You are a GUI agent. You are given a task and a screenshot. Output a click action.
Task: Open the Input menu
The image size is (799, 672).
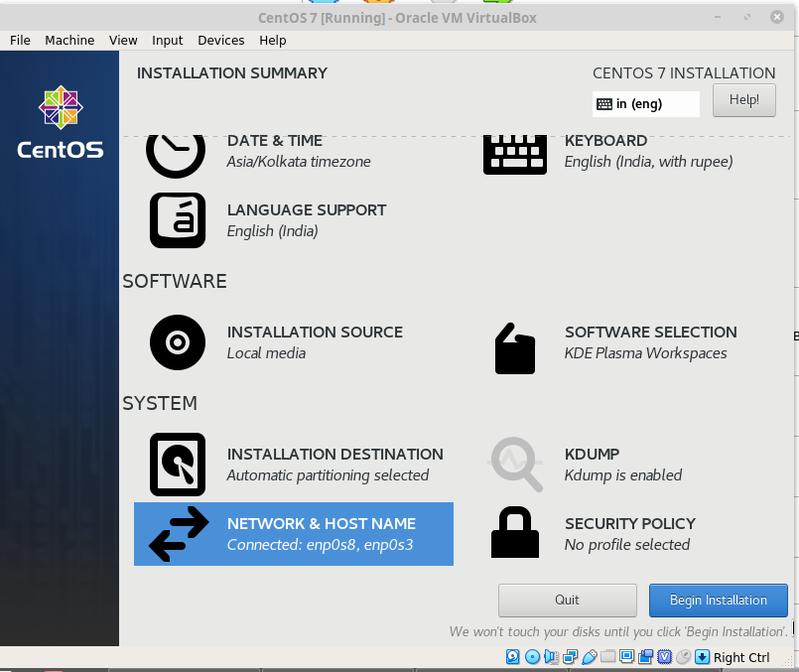pyautogui.click(x=167, y=41)
